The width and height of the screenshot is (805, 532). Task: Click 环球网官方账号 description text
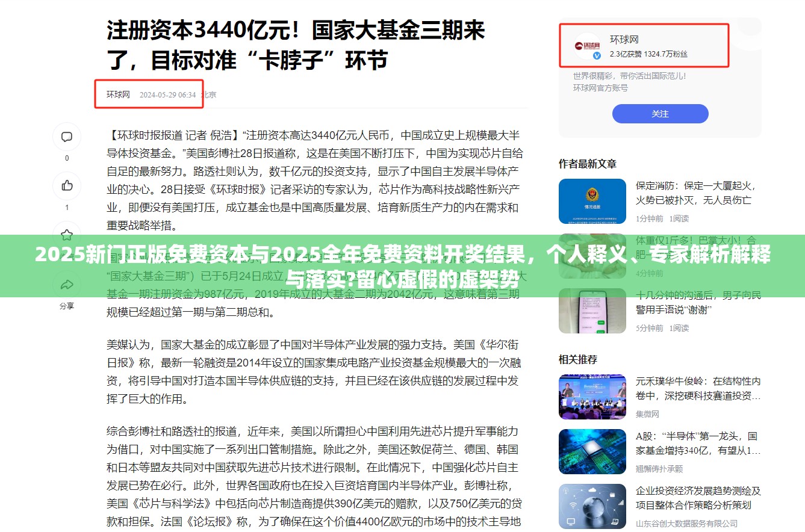(600, 88)
